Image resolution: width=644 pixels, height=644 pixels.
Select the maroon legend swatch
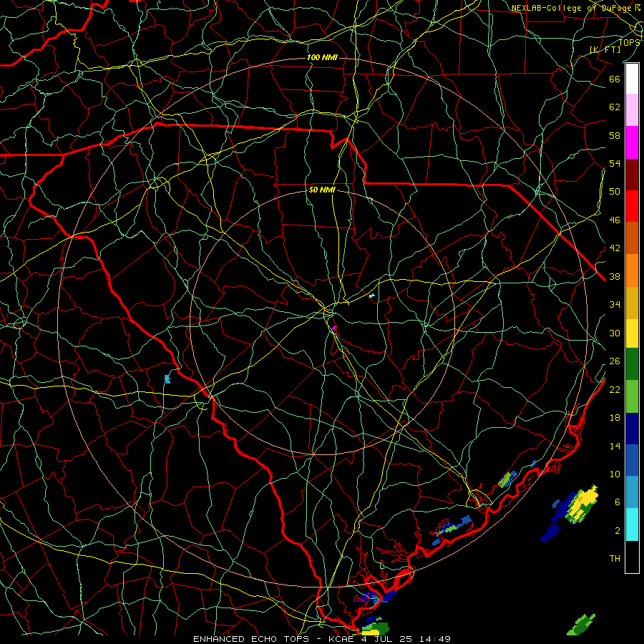pos(632,175)
